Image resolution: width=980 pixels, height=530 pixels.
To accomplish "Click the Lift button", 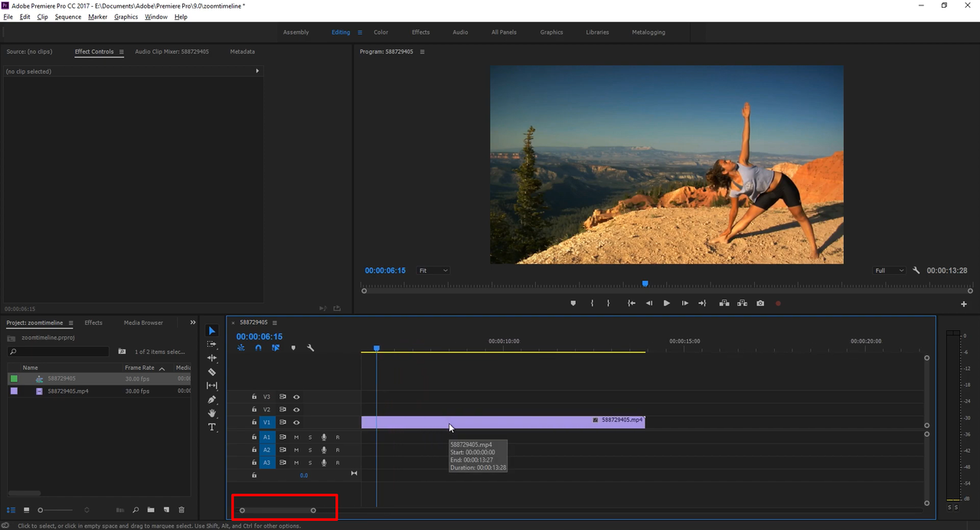I will [724, 303].
